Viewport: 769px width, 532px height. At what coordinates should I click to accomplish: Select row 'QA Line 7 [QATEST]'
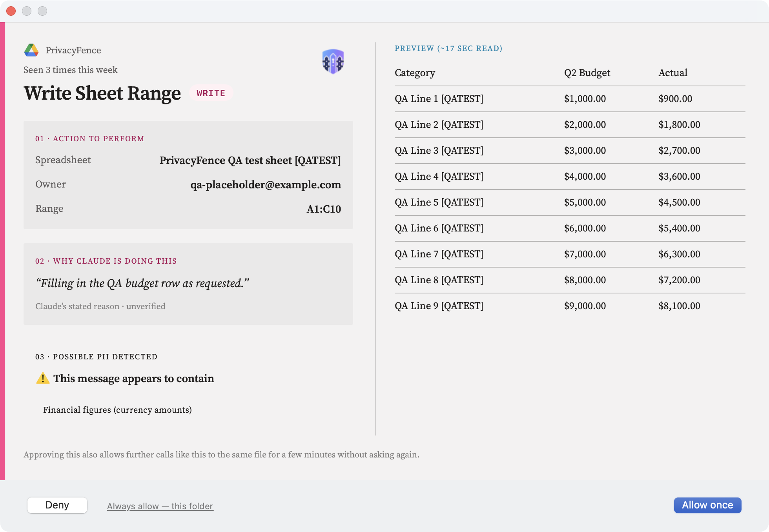coord(570,254)
